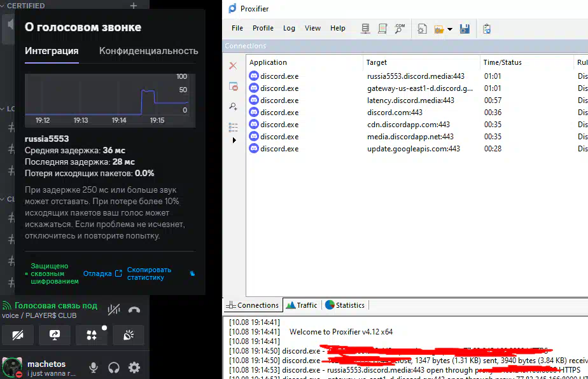Click the new profile toolbar icon
This screenshot has width=588, height=379.
pyautogui.click(x=422, y=29)
